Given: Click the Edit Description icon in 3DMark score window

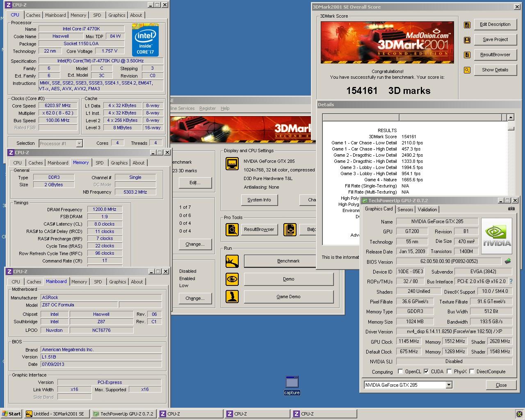Looking at the screenshot, I should point(467,25).
